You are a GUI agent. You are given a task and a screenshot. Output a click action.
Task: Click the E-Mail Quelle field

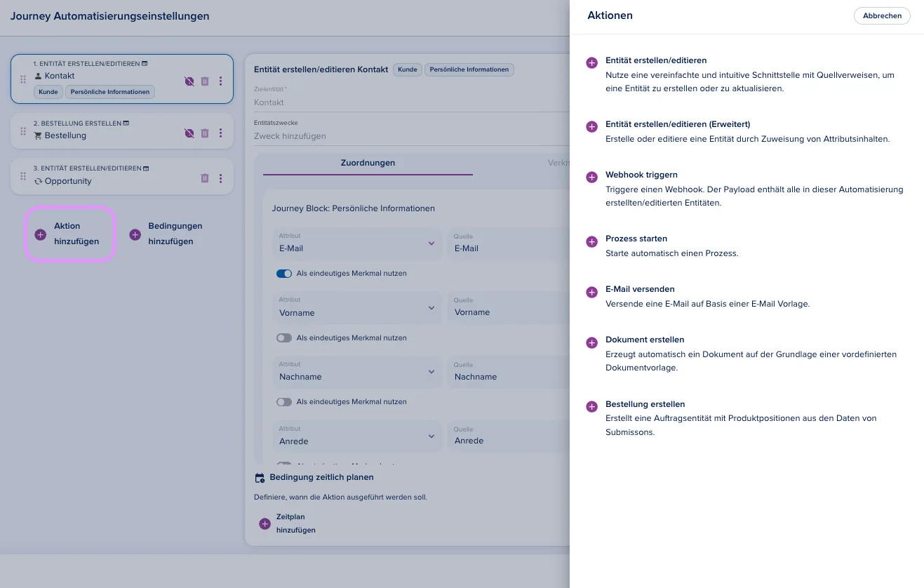509,243
